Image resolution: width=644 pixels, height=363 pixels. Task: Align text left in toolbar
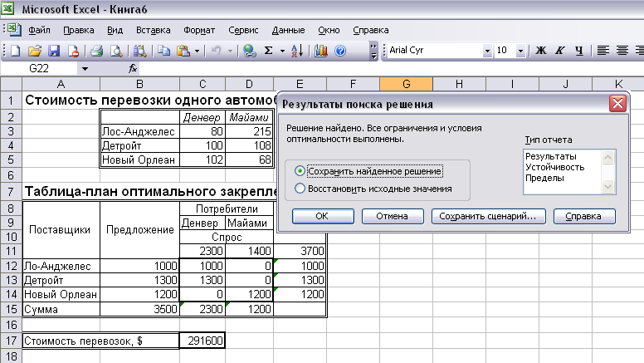coord(603,51)
